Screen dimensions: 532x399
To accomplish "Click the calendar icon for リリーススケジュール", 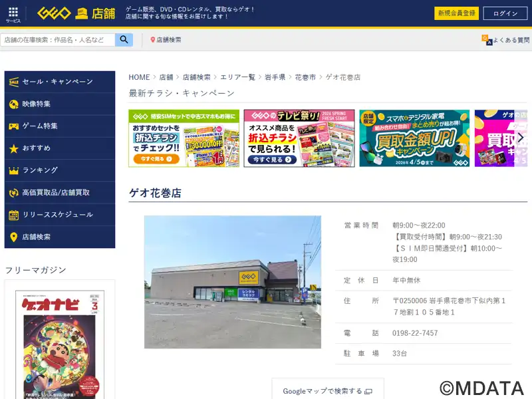I will 13,215.
